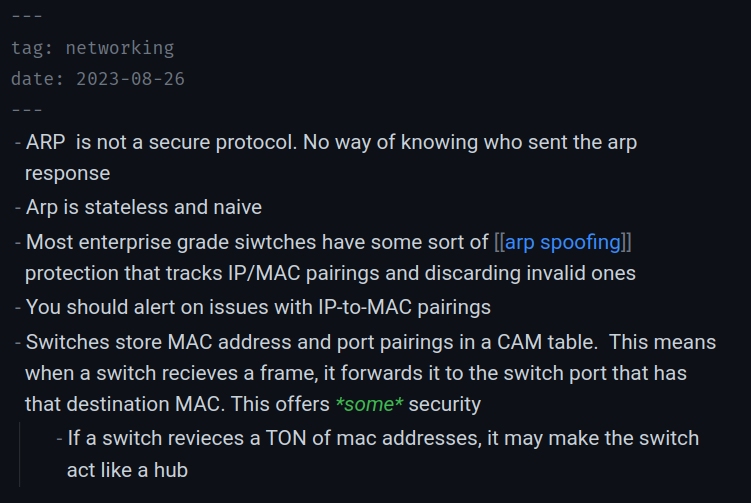Click the green italic *some* text

[370, 405]
